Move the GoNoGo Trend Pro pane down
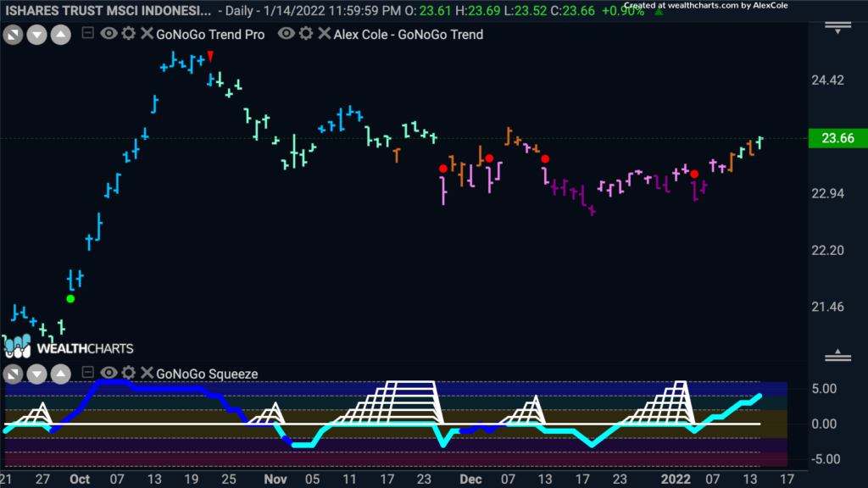868x488 pixels. pos(36,36)
